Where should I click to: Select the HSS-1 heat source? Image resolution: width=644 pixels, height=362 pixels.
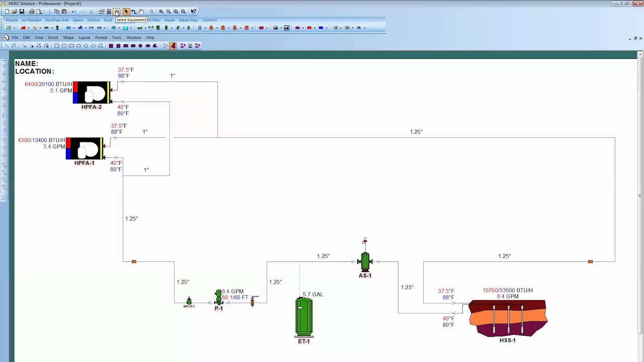coord(508,318)
